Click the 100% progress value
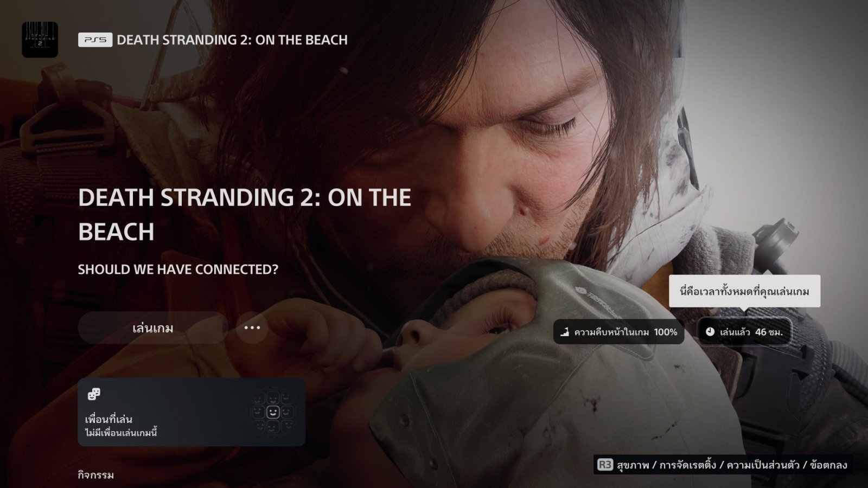 click(x=666, y=332)
